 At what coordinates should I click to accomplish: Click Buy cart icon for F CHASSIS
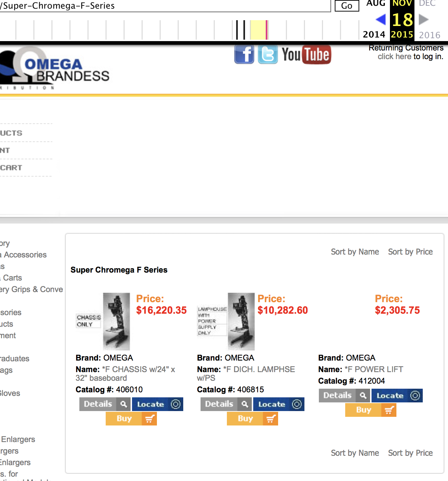[x=149, y=419]
